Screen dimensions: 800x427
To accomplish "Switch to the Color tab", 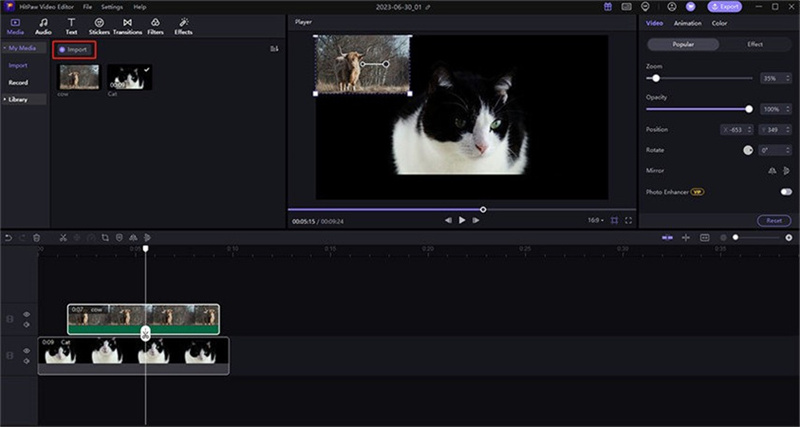I will tap(719, 23).
